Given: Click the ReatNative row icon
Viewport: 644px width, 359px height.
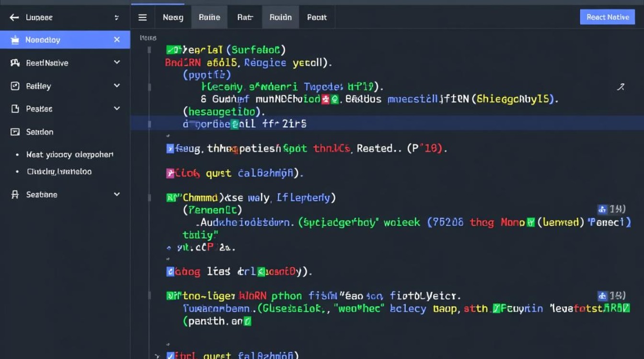Looking at the screenshot, I should pos(15,63).
